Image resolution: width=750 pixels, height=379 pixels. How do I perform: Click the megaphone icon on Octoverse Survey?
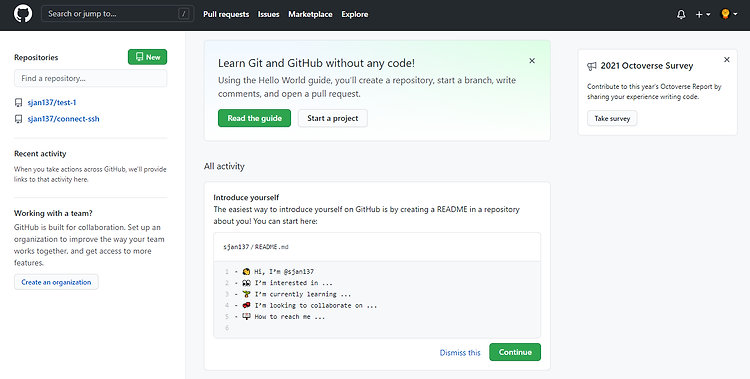[x=592, y=66]
